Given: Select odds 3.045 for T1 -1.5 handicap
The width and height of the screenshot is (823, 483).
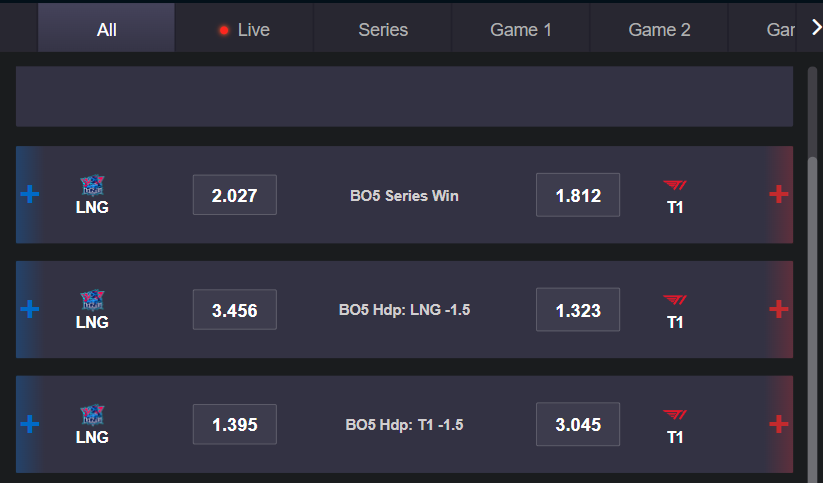Looking at the screenshot, I should click(x=578, y=424).
